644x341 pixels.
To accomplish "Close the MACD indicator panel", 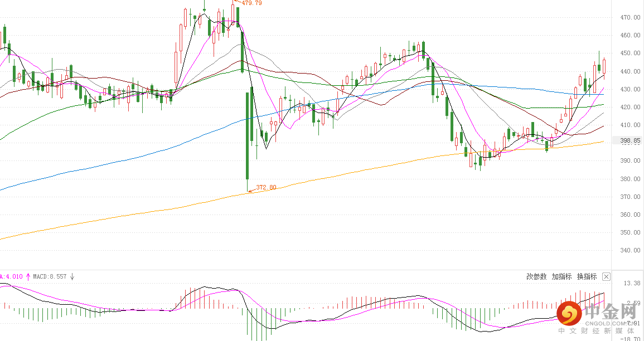I will 606,276.
